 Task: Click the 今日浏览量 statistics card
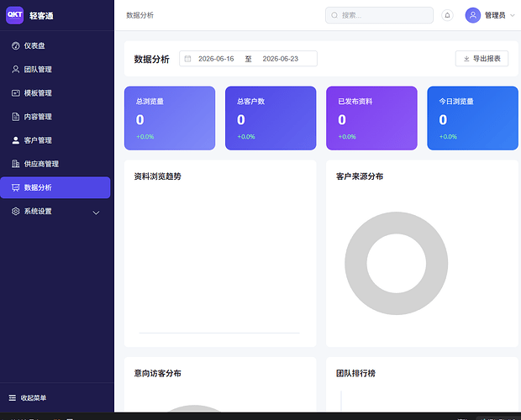pos(473,118)
